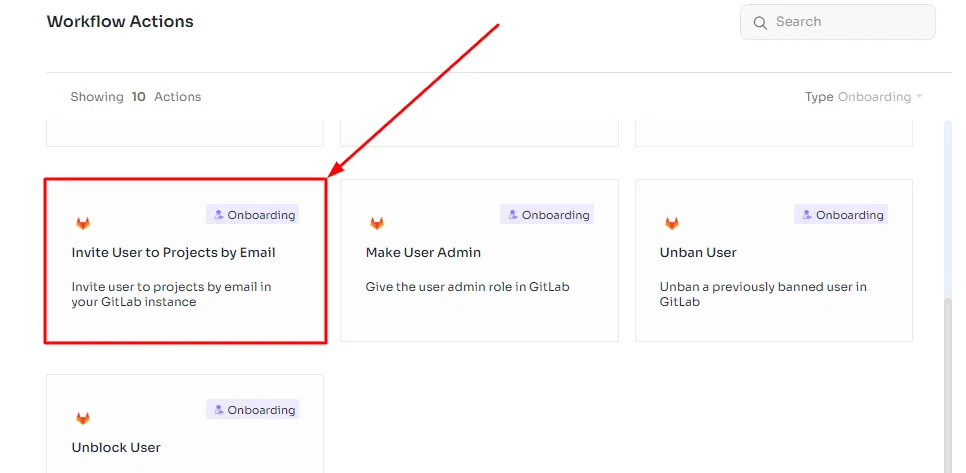Click GitLab icon on Invite User card
Image resolution: width=966 pixels, height=473 pixels.
coord(83,223)
